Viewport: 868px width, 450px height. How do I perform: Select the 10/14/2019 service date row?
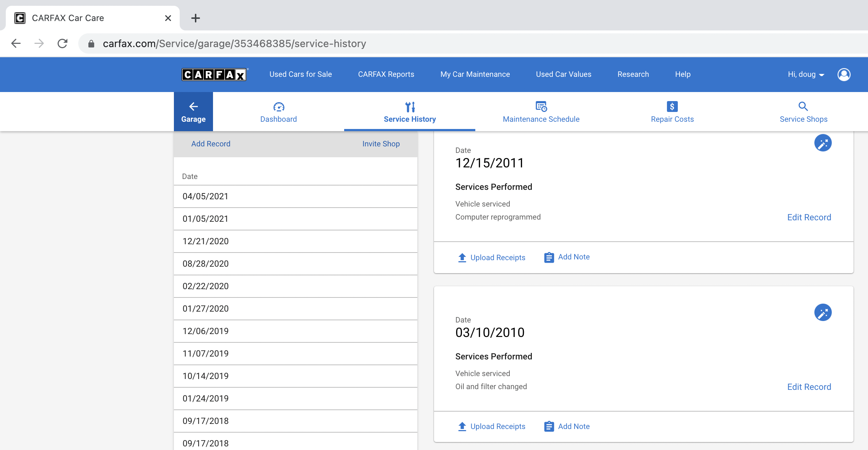click(296, 376)
